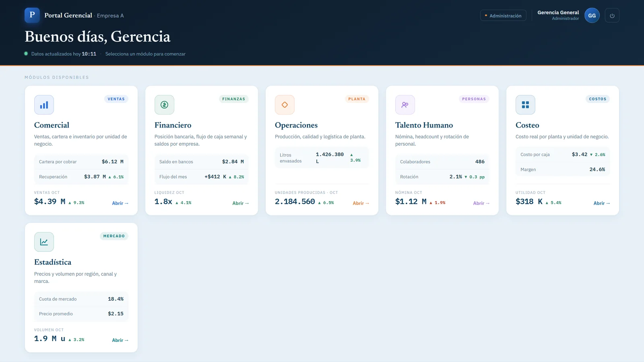The image size is (644, 362).
Task: Click the Comercial card title
Action: tap(52, 125)
